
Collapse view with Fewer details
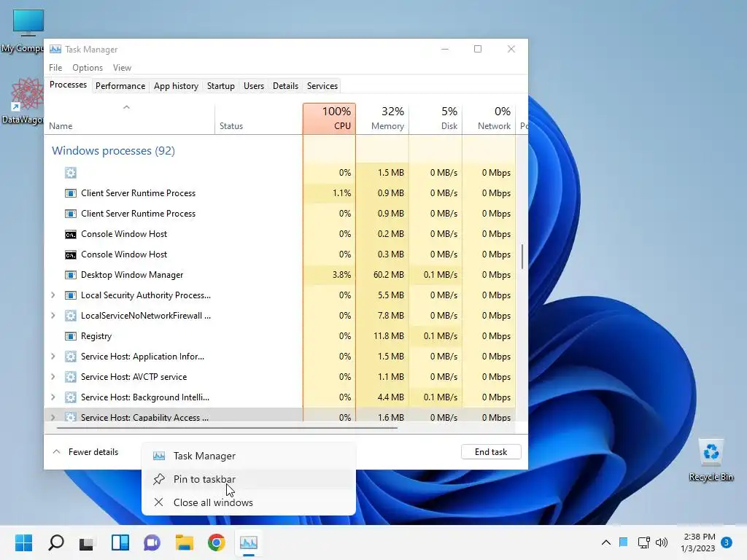click(85, 452)
